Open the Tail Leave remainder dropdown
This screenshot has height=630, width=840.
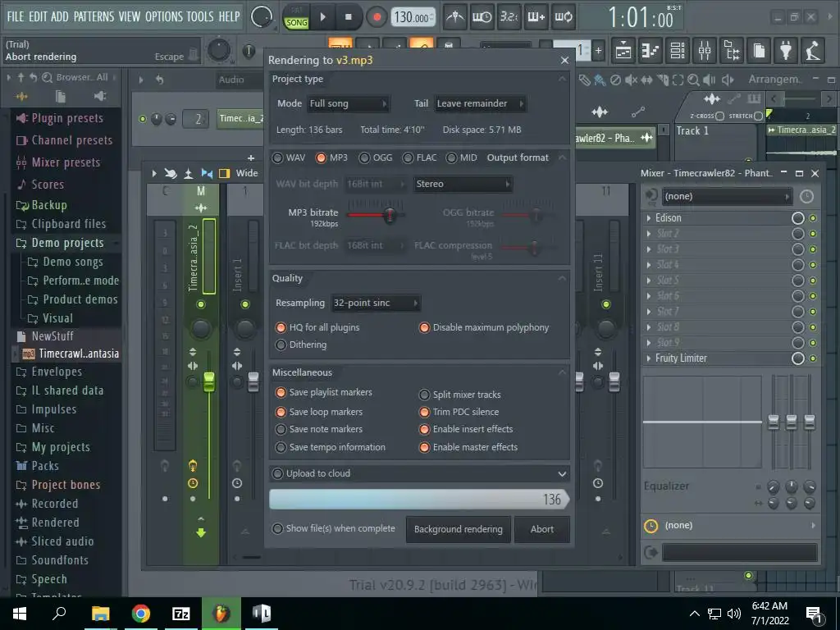[x=480, y=103]
